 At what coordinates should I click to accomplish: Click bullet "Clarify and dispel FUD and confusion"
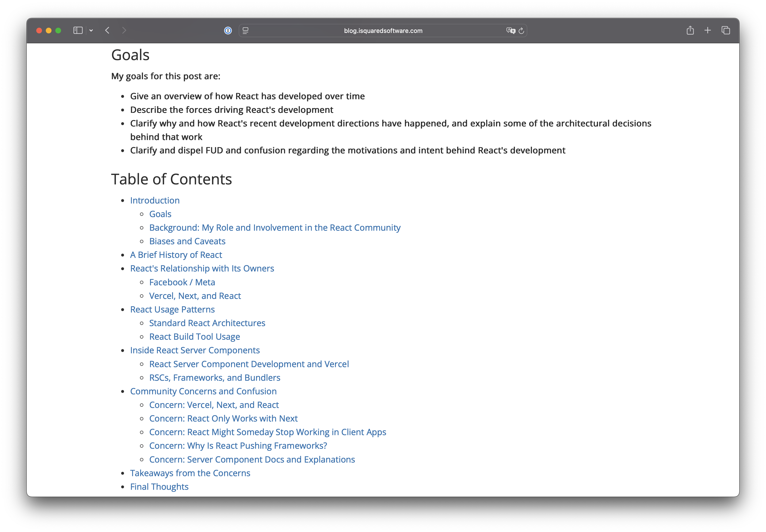point(347,151)
